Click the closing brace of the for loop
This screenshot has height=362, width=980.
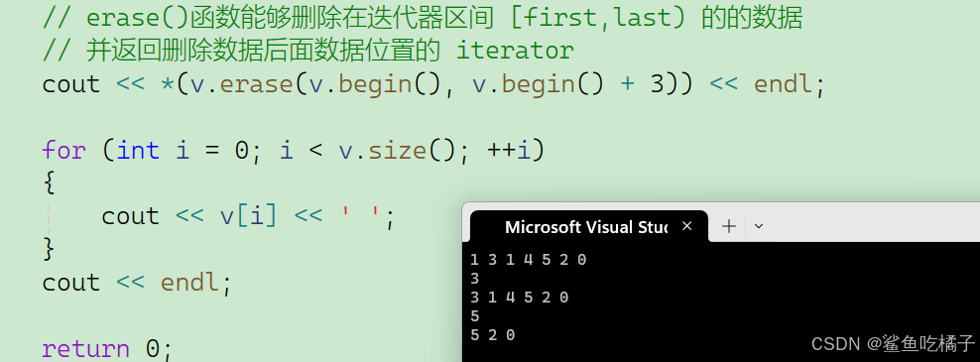[49, 250]
